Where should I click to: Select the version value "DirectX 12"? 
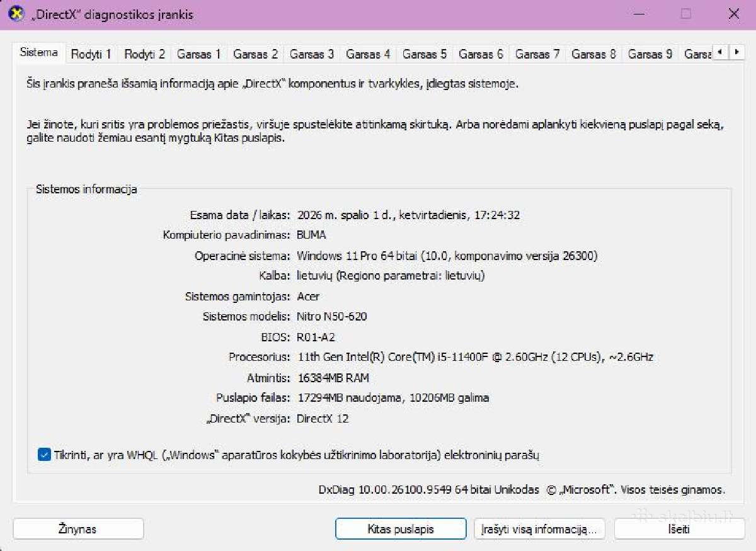click(323, 418)
